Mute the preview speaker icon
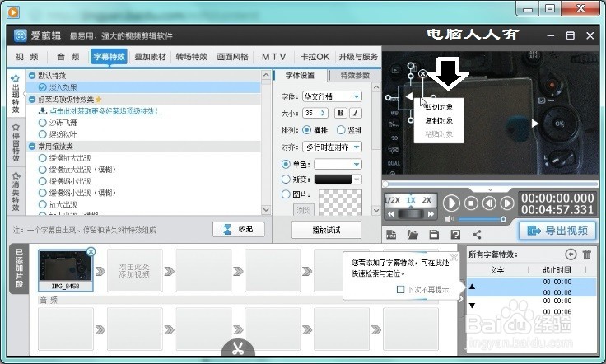Screen dimensions: 606x364 tap(449, 220)
